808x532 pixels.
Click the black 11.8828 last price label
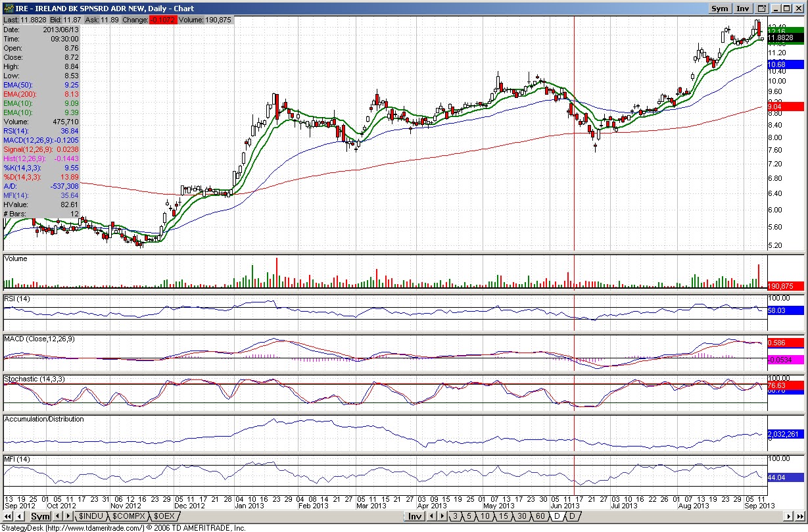click(x=786, y=38)
